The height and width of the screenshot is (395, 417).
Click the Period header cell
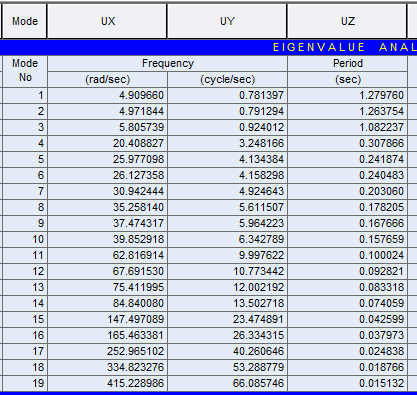click(x=347, y=63)
